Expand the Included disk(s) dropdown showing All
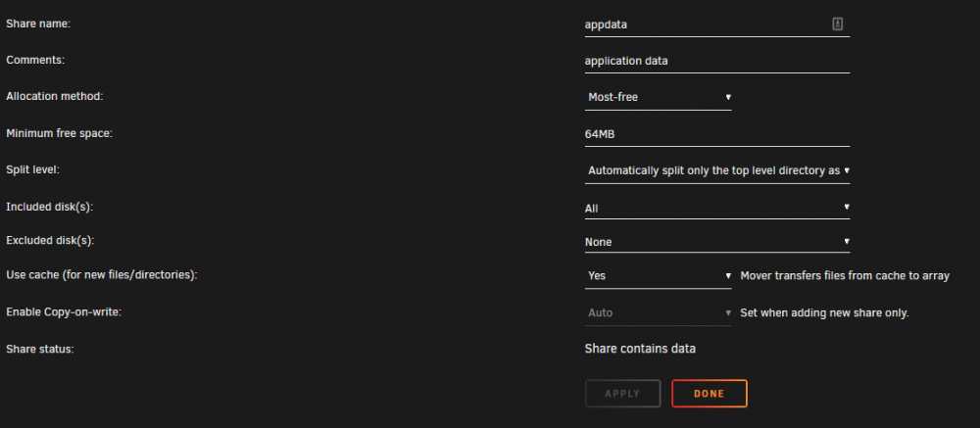The image size is (980, 428). pos(717,208)
